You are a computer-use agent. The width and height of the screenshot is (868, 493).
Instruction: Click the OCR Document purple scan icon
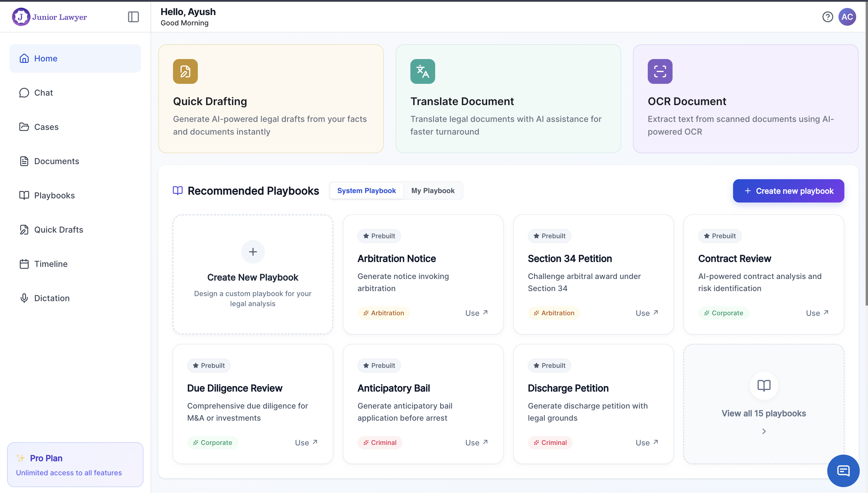(660, 71)
